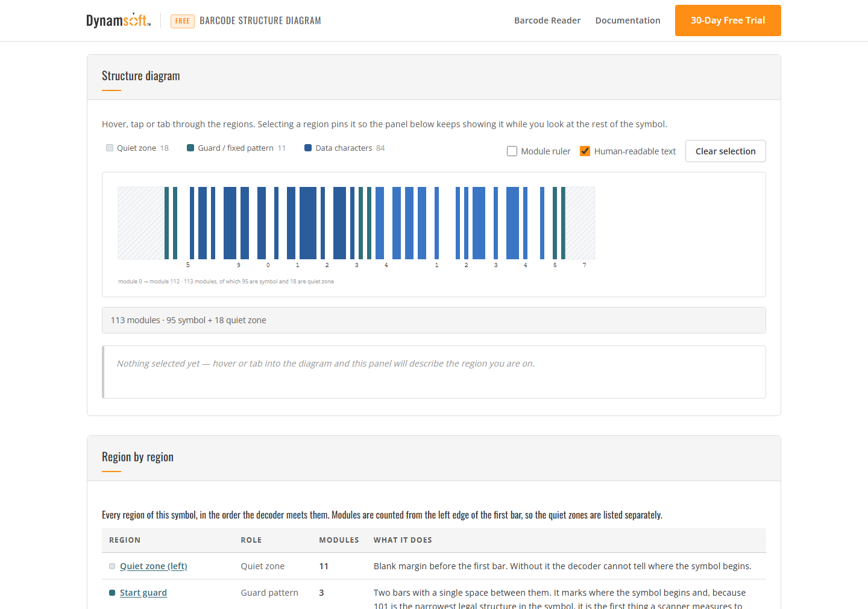Open the Barcode Reader nav link
The image size is (868, 609).
coord(547,21)
